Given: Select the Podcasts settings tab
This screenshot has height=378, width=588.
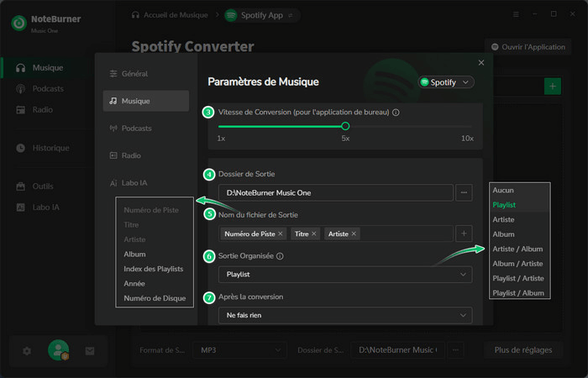Looking at the screenshot, I should (136, 129).
